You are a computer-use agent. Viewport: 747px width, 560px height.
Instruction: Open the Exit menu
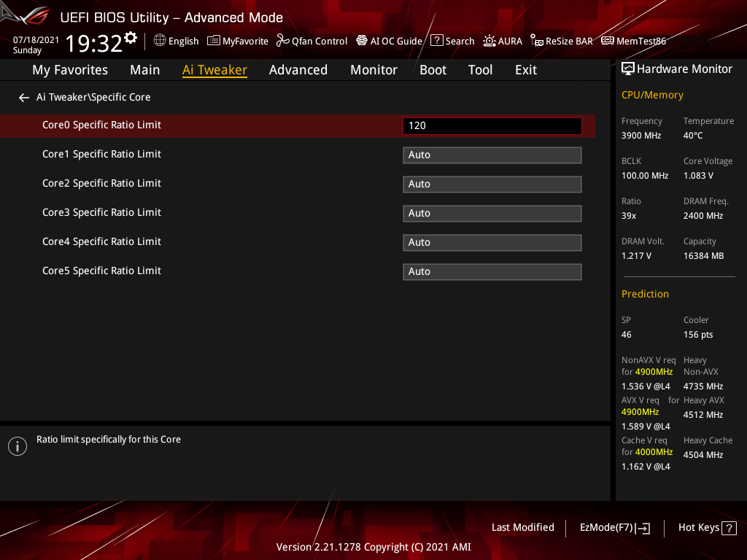pyautogui.click(x=525, y=70)
